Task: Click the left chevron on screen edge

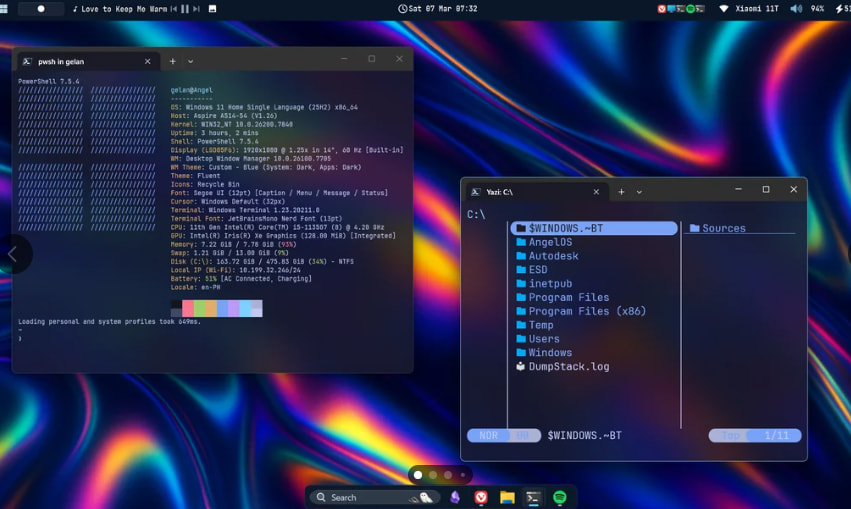Action: [12, 254]
